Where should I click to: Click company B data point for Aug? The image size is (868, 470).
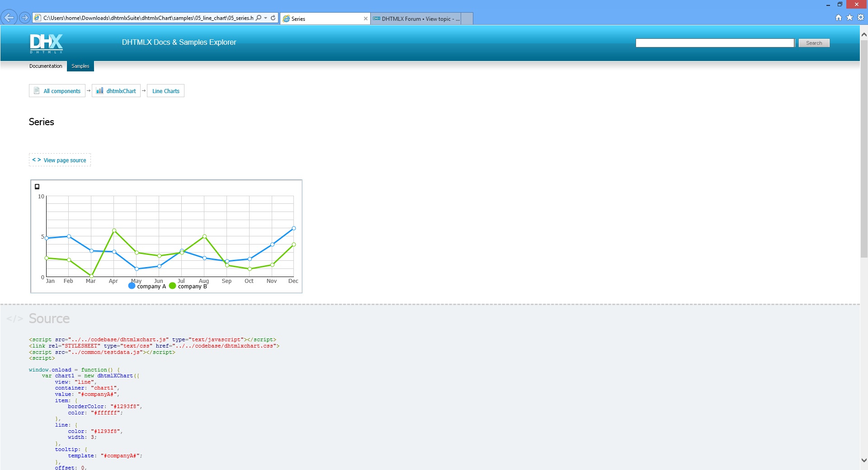pyautogui.click(x=205, y=236)
